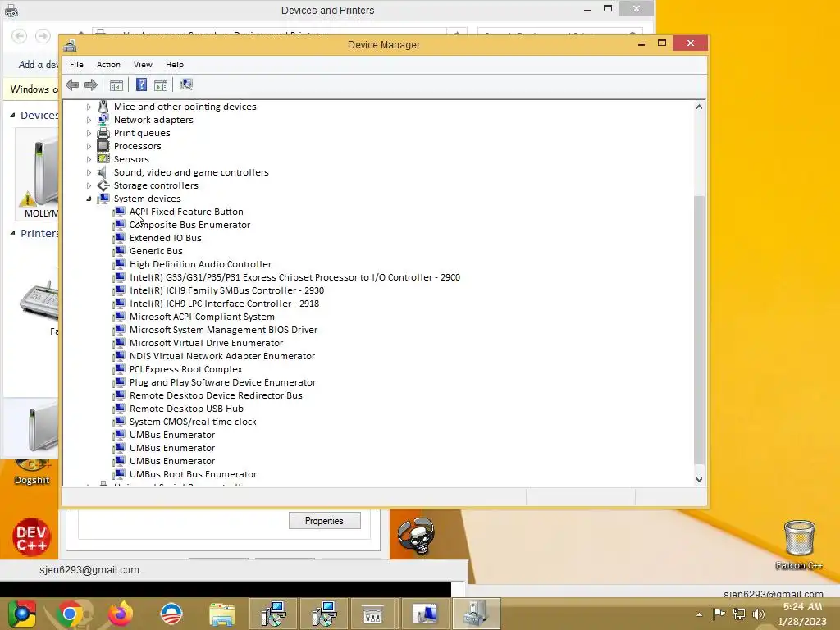Screen dimensions: 840x630
Task: Click the Properties button behind Device Manager
Action: pos(325,521)
